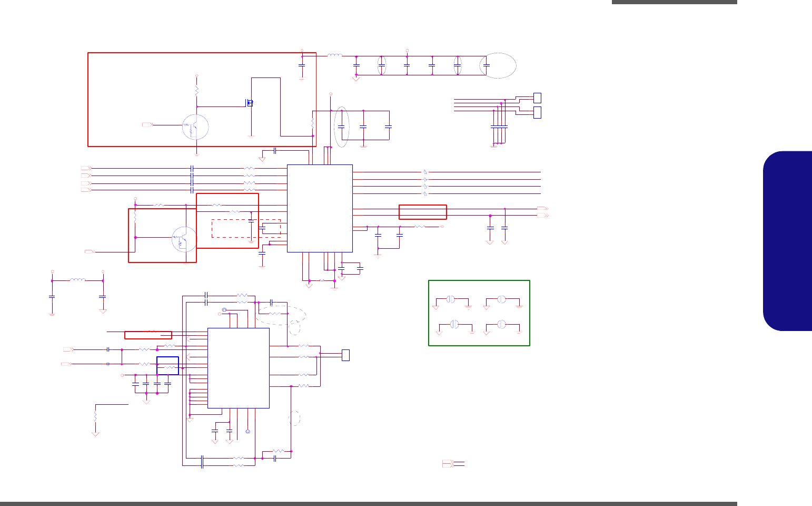
Task: Click the test point circle above the lower IC
Action: pyautogui.click(x=224, y=309)
